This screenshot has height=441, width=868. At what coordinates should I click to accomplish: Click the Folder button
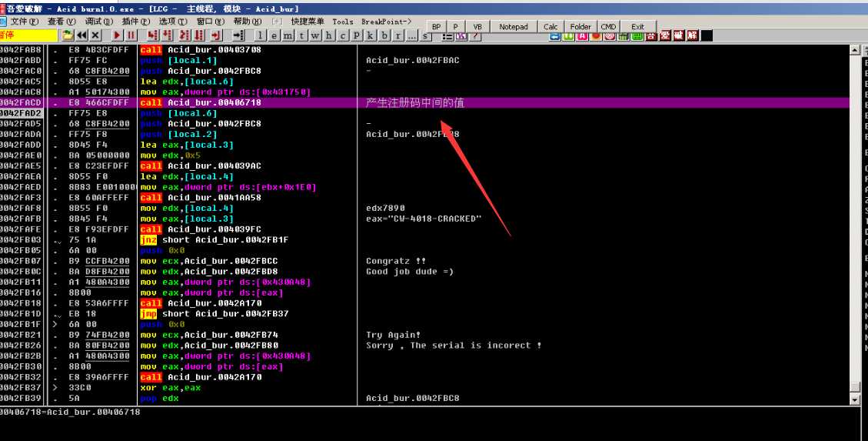[x=580, y=27]
